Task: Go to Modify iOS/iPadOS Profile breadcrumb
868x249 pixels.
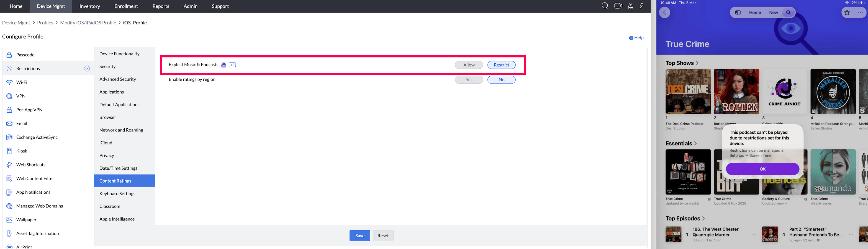Action: (88, 23)
